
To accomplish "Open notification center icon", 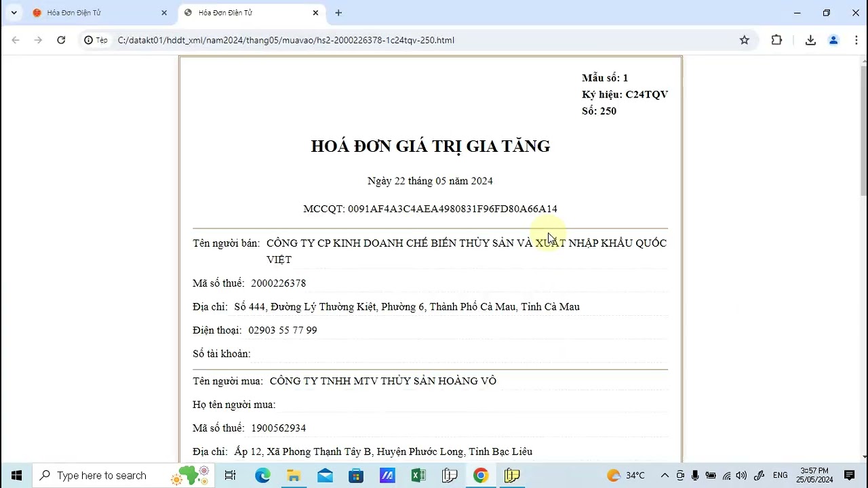I will (x=850, y=475).
